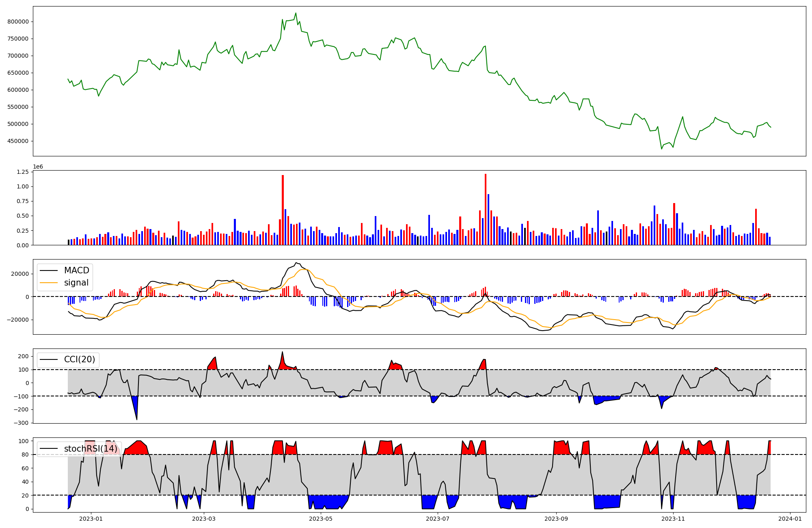Click the 2023-11 date axis label
Viewport: 812px width, 528px height.
tap(673, 518)
